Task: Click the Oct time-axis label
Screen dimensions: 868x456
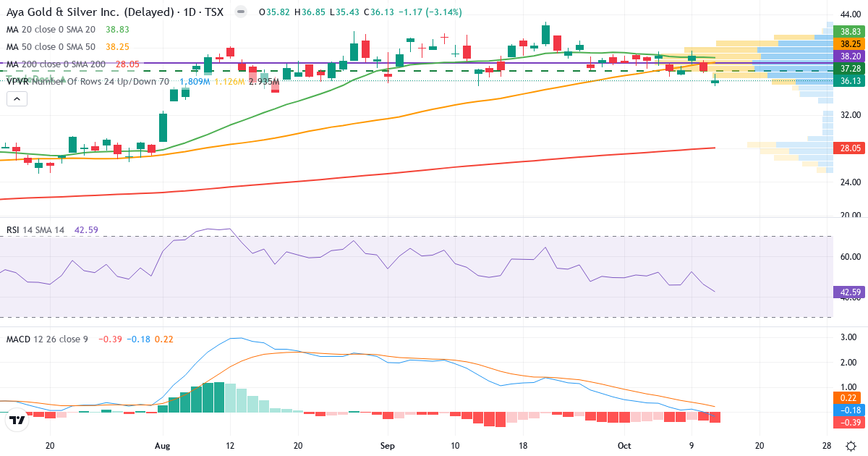Action: pos(624,446)
